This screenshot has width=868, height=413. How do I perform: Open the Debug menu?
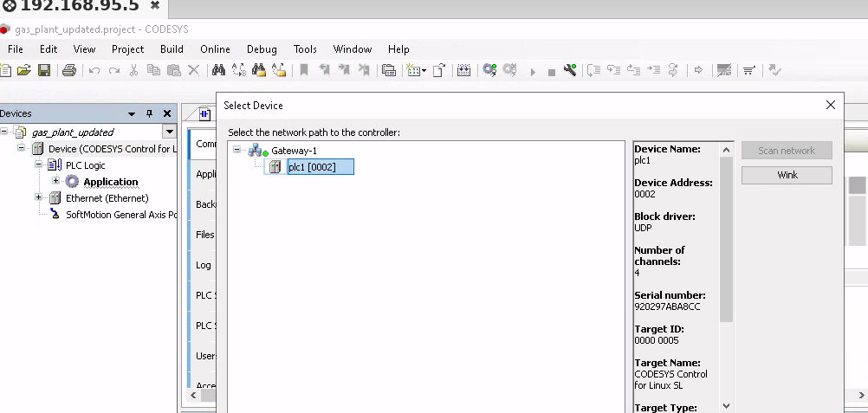pos(262,49)
